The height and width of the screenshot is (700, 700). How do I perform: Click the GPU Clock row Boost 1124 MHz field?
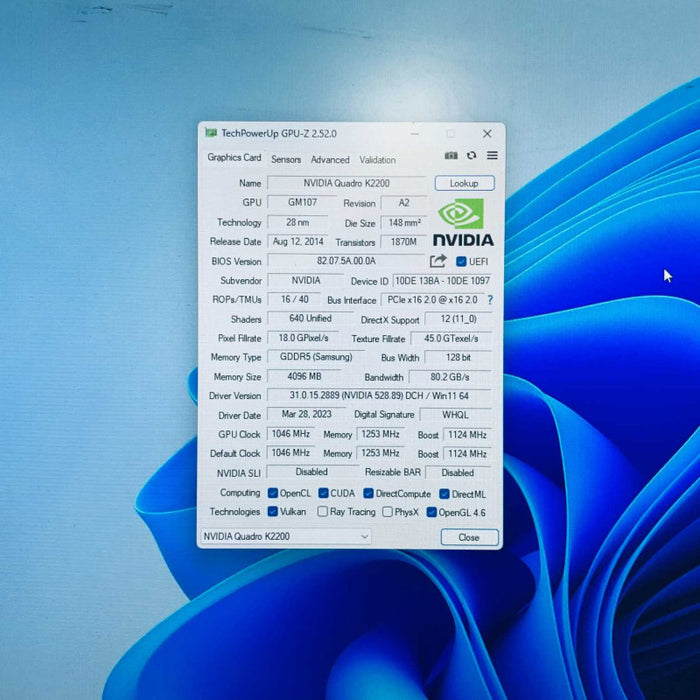[x=467, y=434]
